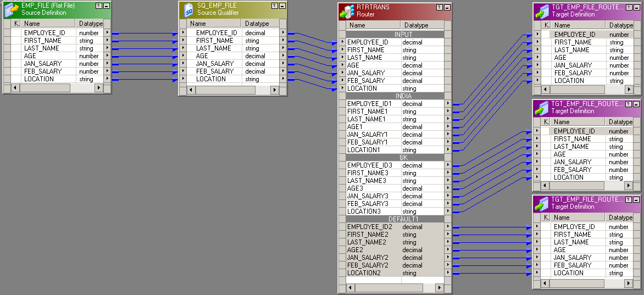Screen dimensions: 644x295
Task: Click left scroll arrow in EMP_FILE source scrollbar
Action: click(15, 88)
